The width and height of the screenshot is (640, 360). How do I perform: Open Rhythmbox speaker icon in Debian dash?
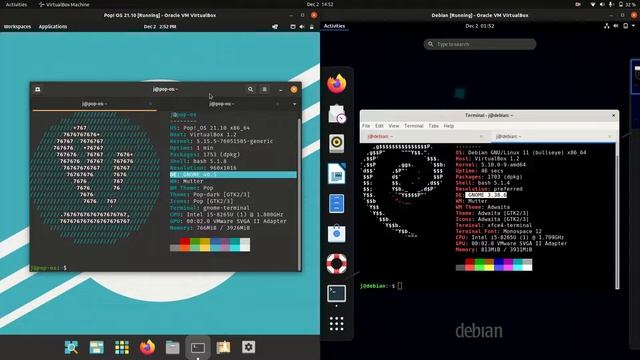coord(337,143)
